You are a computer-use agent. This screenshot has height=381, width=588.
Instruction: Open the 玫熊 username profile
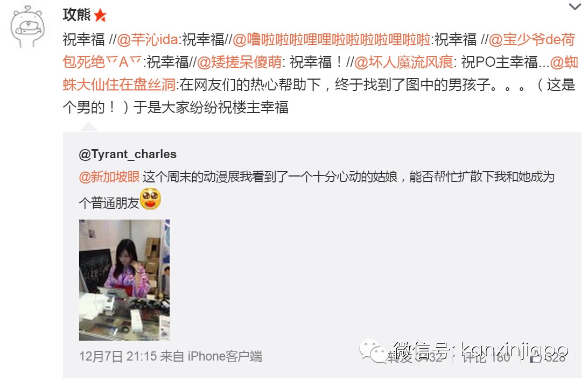coord(76,15)
